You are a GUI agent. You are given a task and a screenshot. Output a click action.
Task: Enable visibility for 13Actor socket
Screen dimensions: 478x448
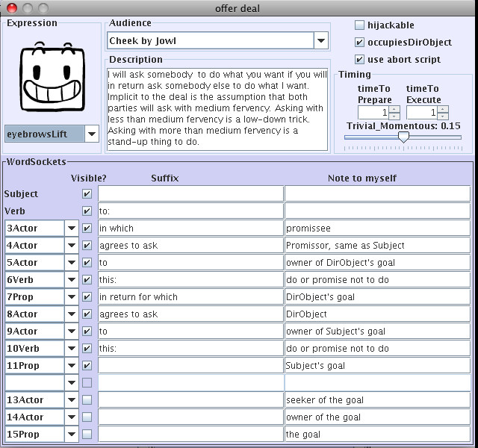pos(87,400)
